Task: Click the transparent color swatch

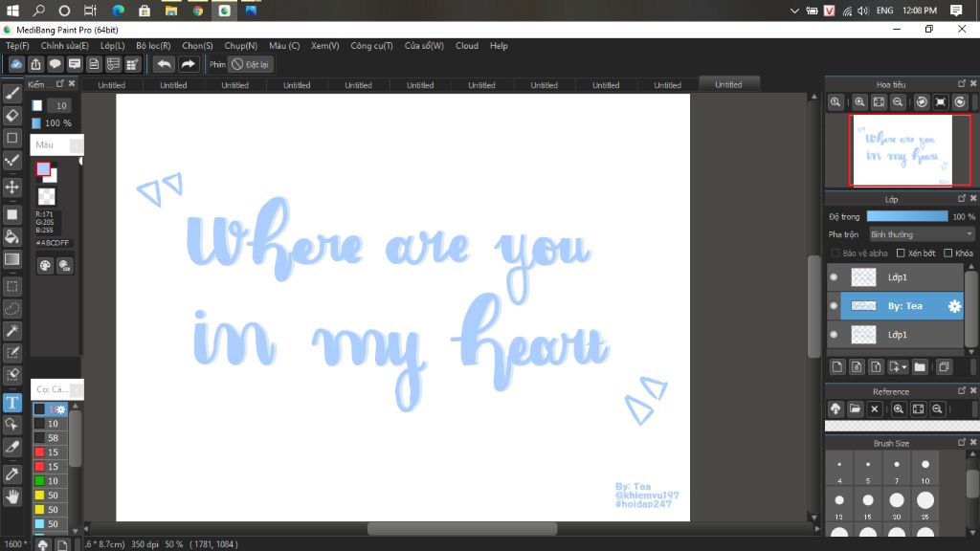Action: [46, 197]
